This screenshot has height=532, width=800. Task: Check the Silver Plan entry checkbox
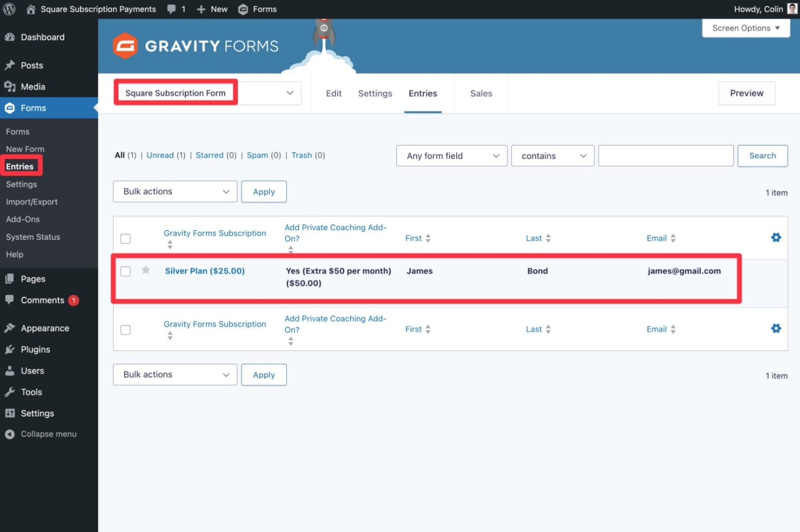[126, 271]
